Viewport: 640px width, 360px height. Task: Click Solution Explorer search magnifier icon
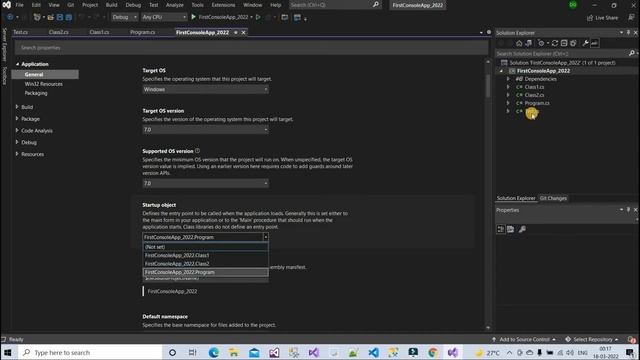click(631, 53)
